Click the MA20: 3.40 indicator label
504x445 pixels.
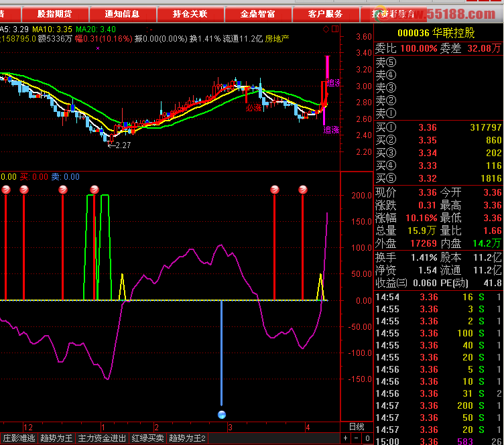point(95,29)
